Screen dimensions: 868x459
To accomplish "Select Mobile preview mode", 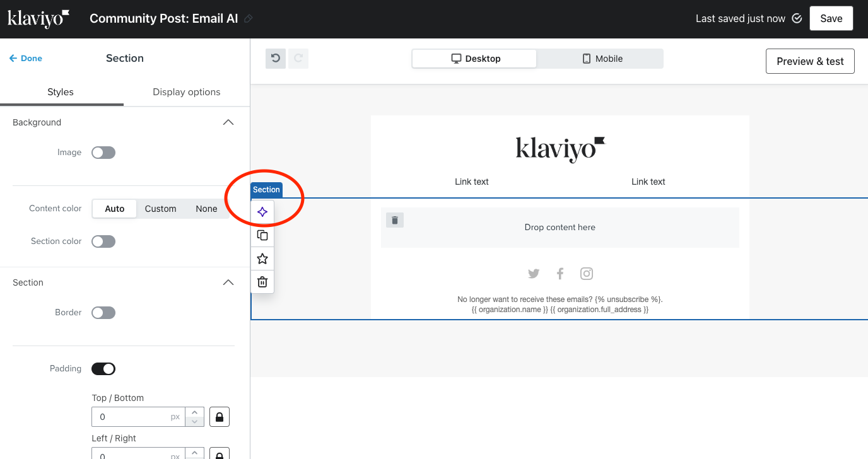I will tap(601, 59).
